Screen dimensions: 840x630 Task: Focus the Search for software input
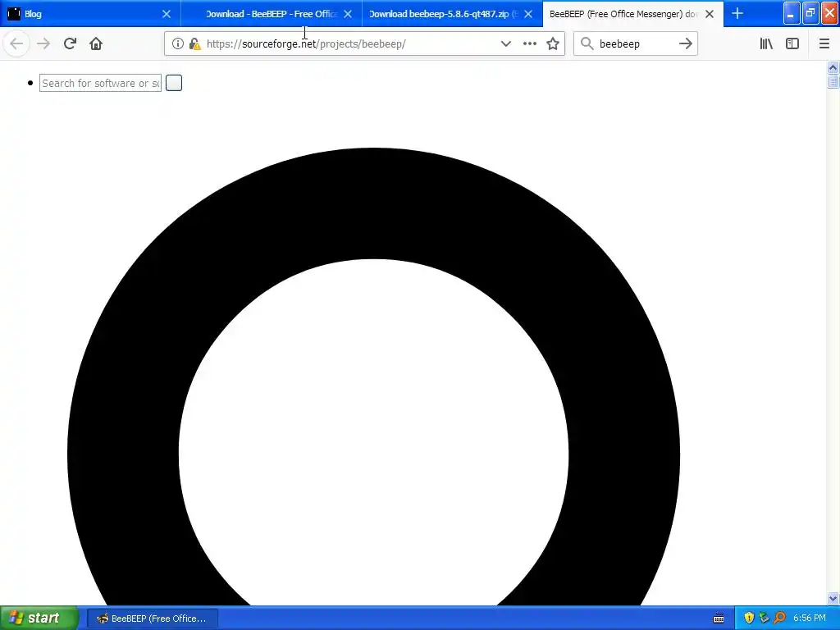click(100, 83)
